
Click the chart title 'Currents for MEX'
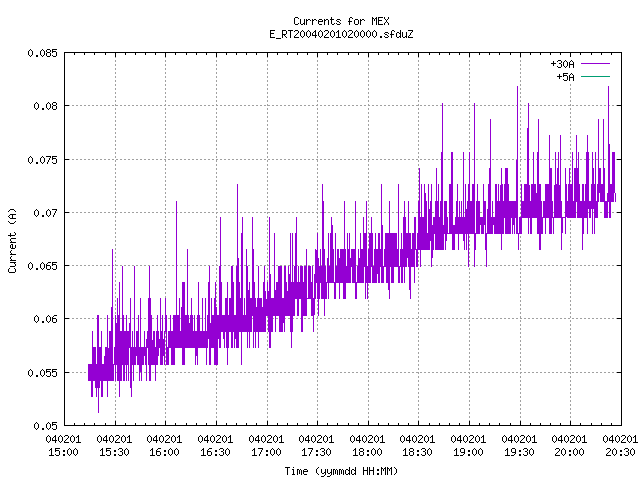pos(341,21)
